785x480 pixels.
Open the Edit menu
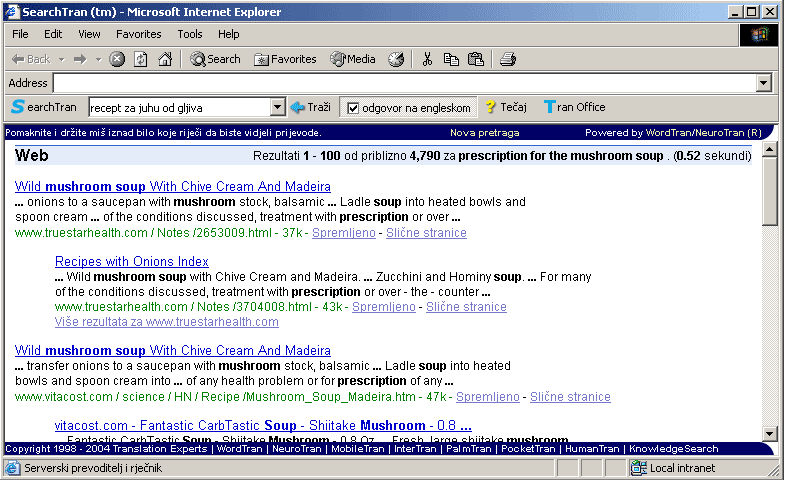point(53,34)
